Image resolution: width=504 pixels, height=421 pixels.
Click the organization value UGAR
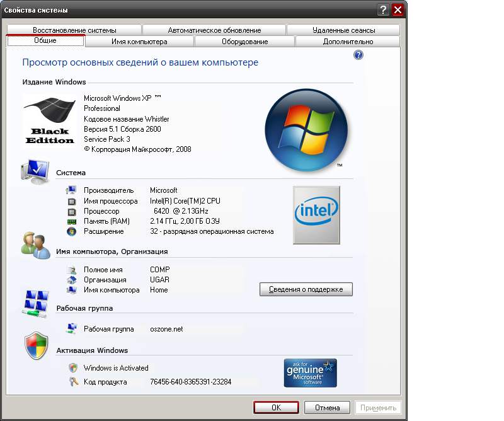coord(159,280)
